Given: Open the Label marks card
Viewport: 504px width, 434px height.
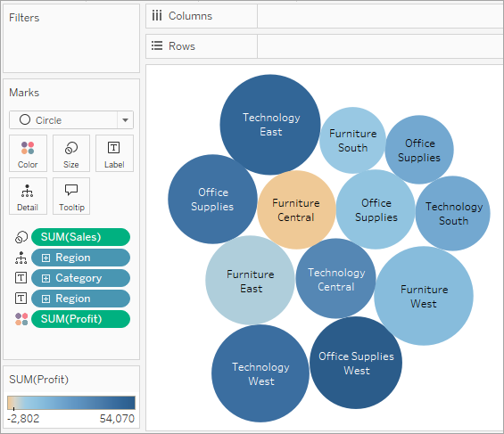Looking at the screenshot, I should (x=114, y=153).
